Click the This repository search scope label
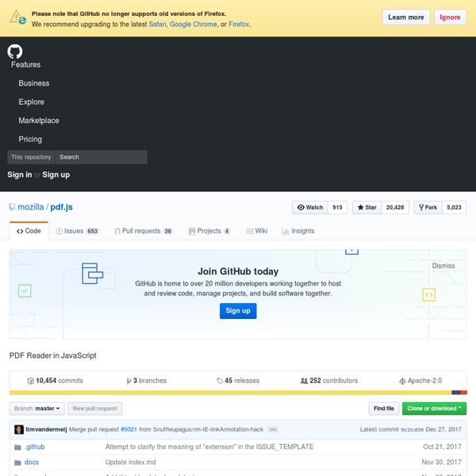The width and height of the screenshot is (476, 476). pyautogui.click(x=31, y=157)
